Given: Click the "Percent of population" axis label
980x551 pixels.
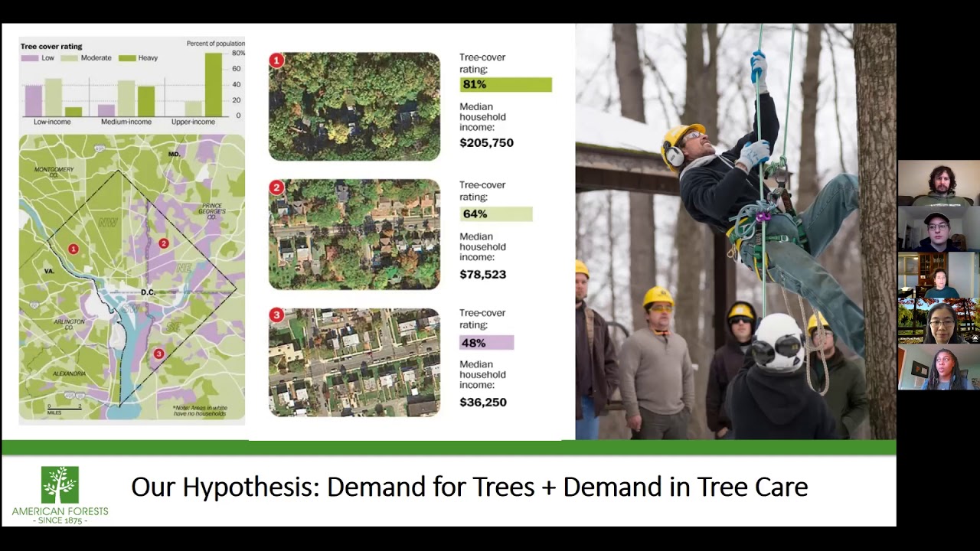Looking at the screenshot, I should tap(216, 44).
